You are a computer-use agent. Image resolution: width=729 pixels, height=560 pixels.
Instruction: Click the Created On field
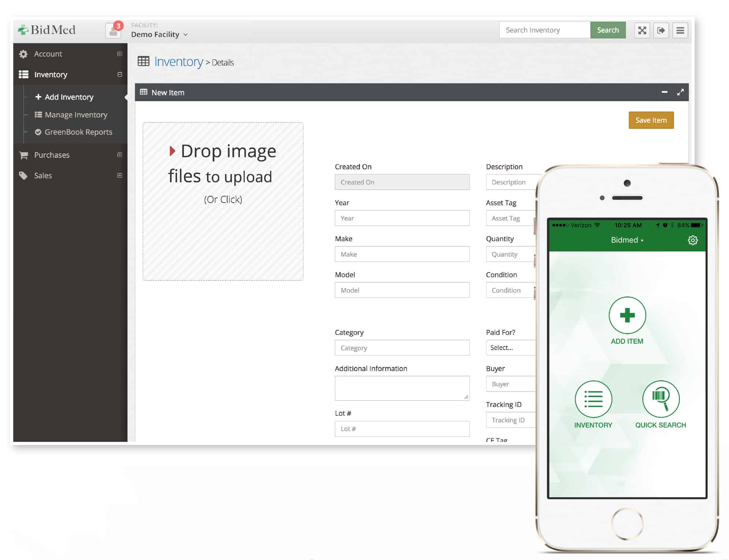[402, 182]
